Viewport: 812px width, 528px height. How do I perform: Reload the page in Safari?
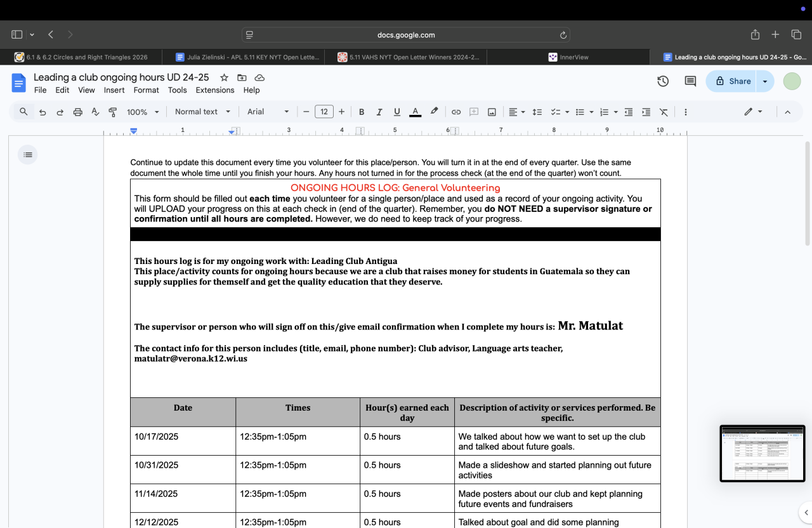point(563,35)
